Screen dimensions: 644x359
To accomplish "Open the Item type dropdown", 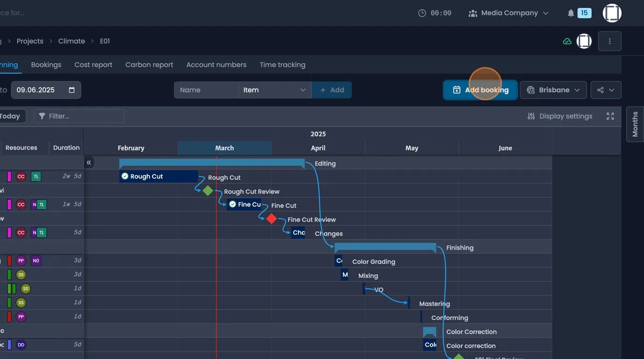I will coord(275,90).
